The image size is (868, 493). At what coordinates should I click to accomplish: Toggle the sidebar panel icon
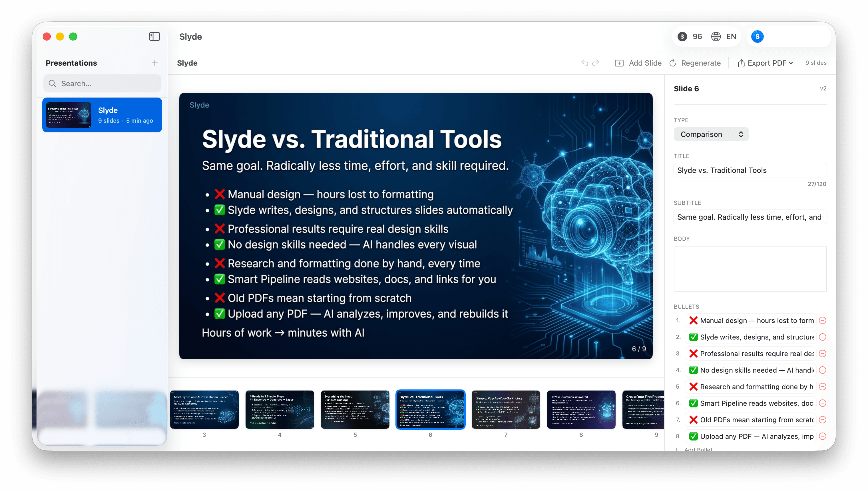pyautogui.click(x=154, y=37)
